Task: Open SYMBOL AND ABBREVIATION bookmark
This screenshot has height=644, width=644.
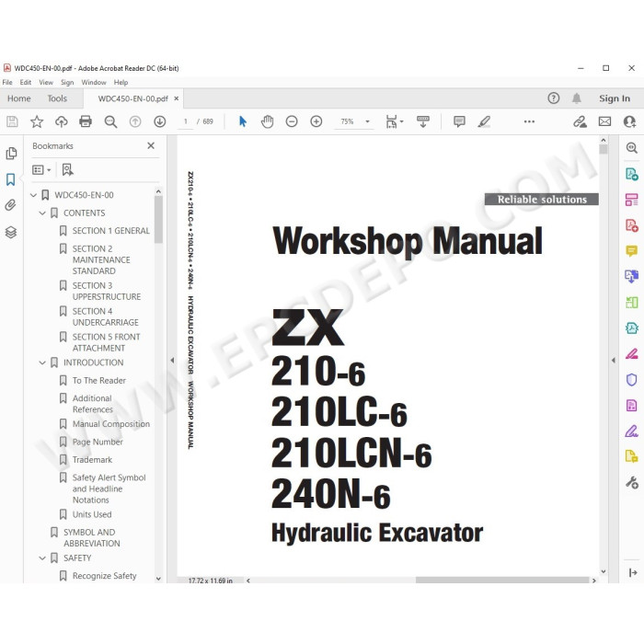Action: 92,537
